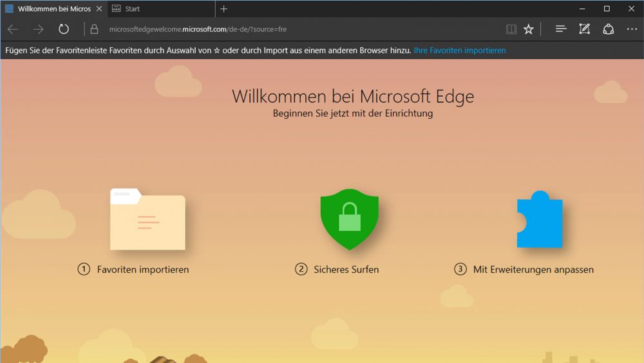644x363 pixels.
Task: Click the large folder illustration
Action: 147,220
